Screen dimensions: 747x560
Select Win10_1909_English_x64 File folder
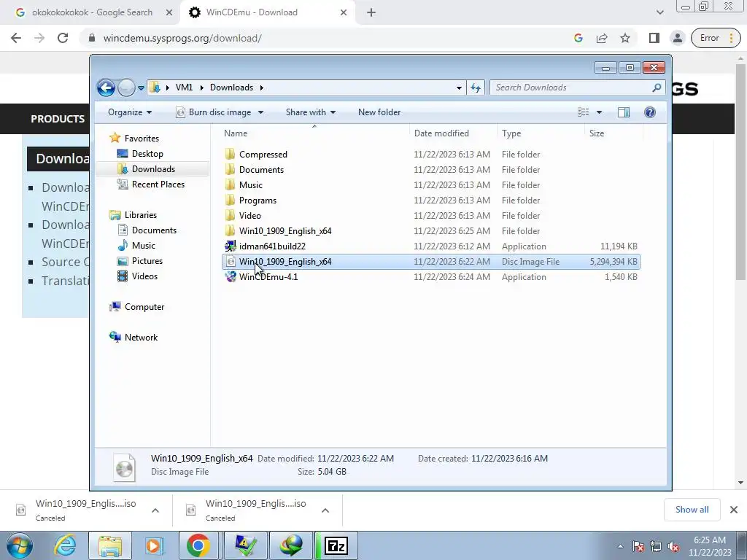point(285,231)
